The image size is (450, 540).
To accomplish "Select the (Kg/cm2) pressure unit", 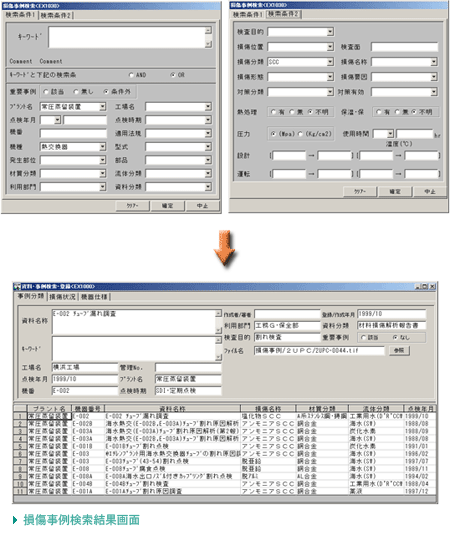I will [300, 134].
